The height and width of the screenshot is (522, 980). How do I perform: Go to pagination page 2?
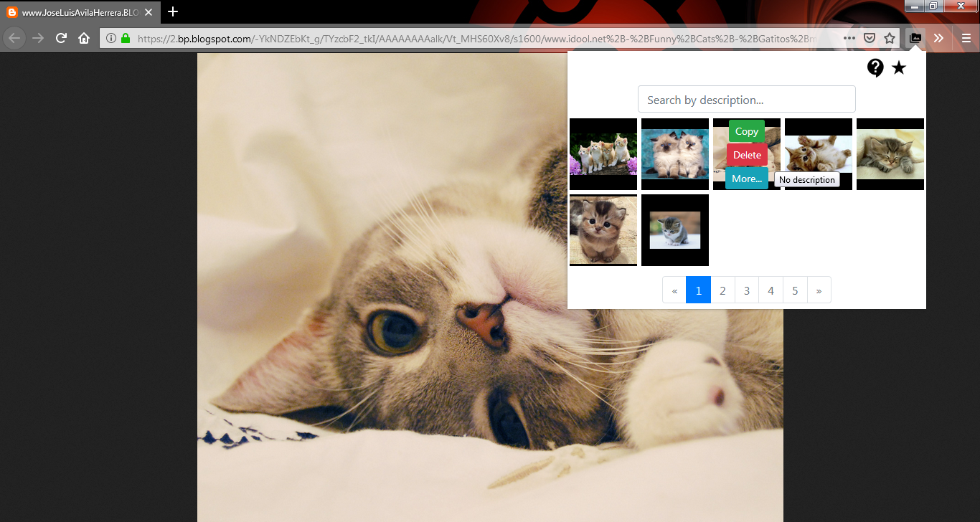722,290
